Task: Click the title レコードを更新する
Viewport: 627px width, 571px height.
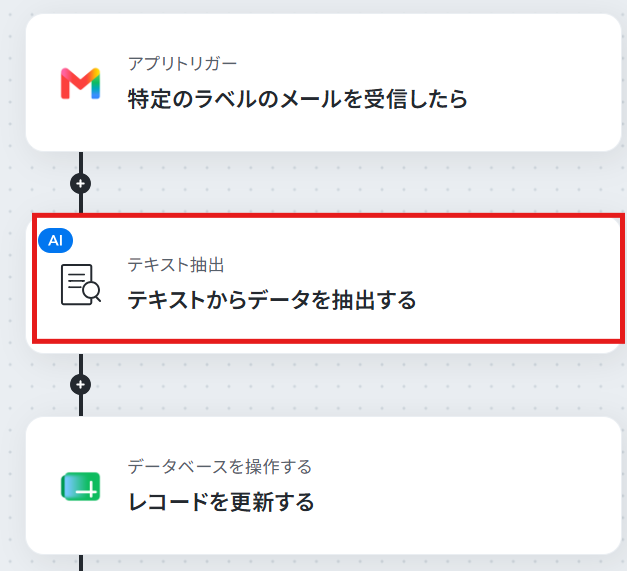Action: pyautogui.click(x=221, y=502)
